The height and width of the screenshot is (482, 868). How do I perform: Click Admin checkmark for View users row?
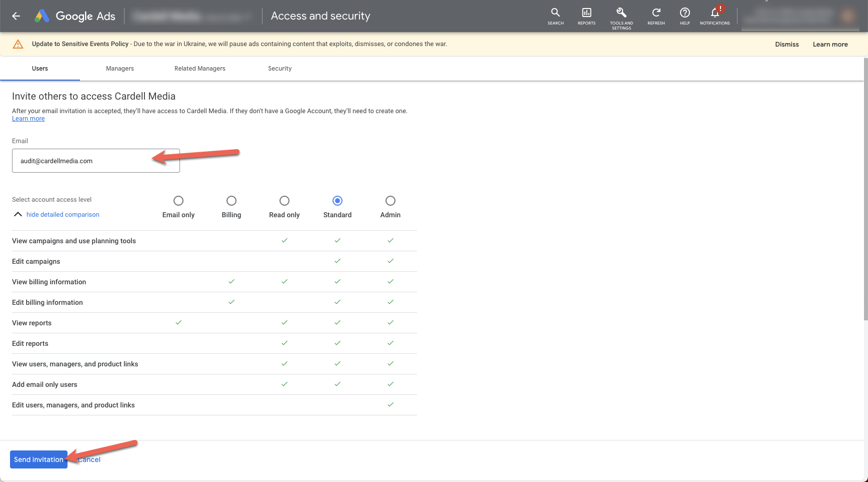tap(390, 363)
